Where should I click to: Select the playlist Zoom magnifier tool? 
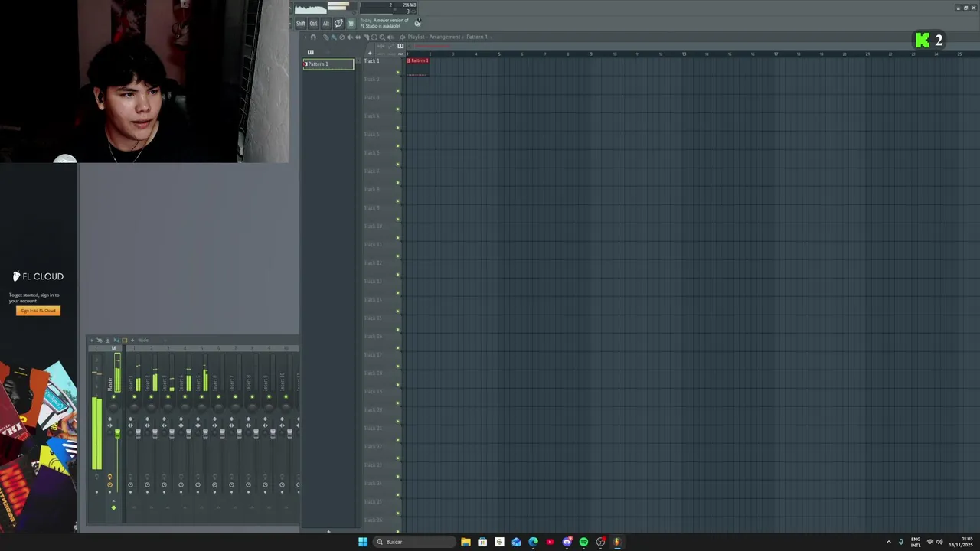point(382,37)
